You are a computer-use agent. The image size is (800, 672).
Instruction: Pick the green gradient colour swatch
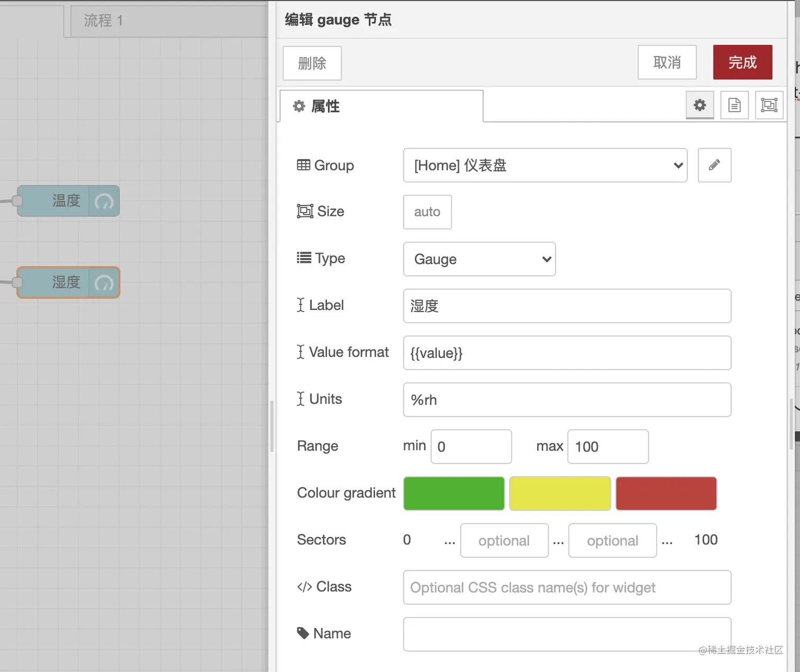click(454, 493)
